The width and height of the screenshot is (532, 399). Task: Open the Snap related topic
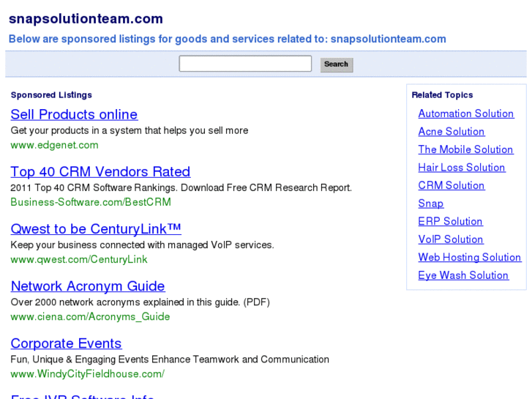tap(431, 204)
